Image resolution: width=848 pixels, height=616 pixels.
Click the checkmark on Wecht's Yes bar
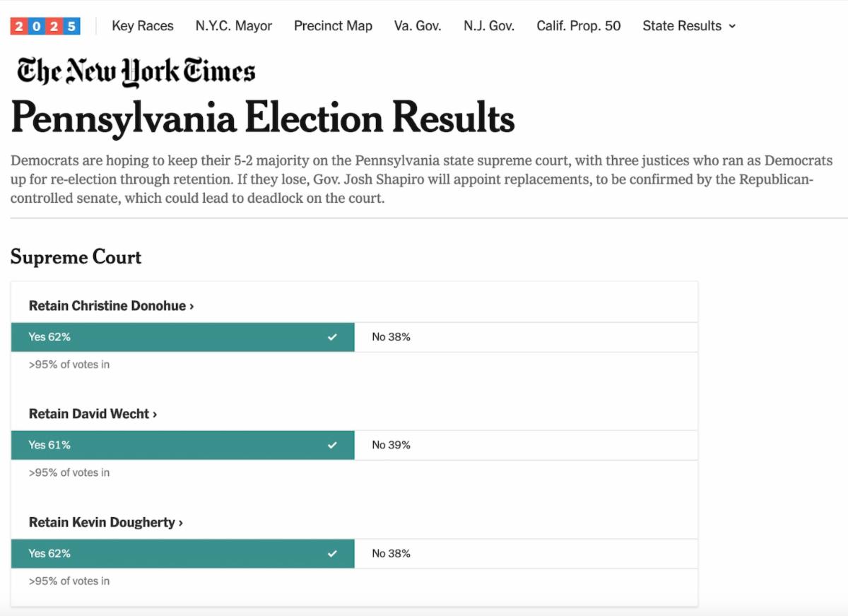332,445
